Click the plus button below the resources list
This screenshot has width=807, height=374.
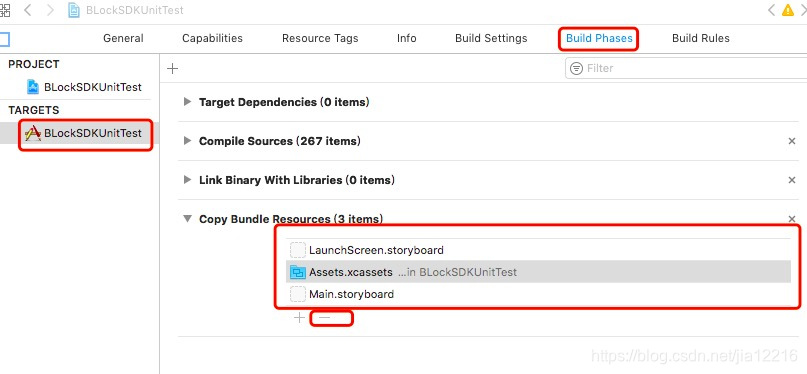pyautogui.click(x=299, y=318)
